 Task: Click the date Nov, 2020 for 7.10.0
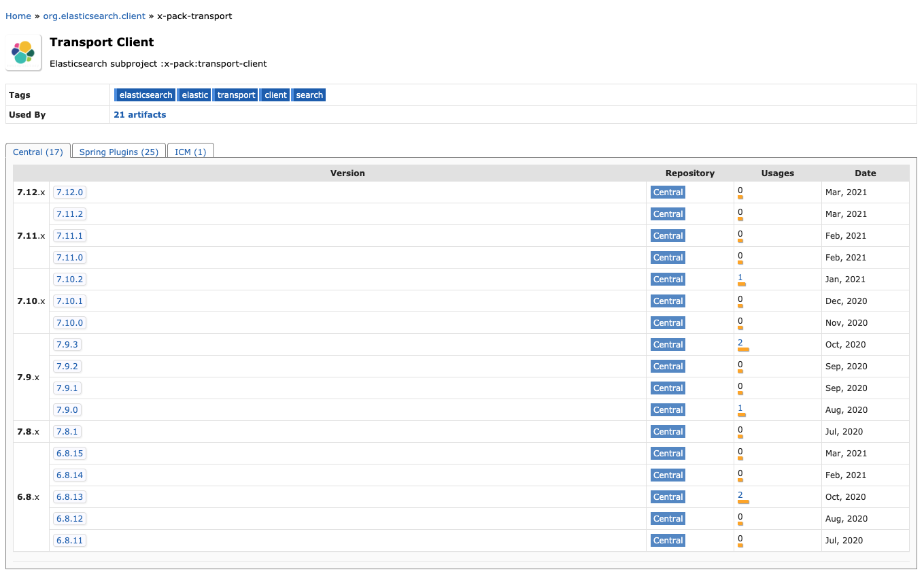[846, 323]
